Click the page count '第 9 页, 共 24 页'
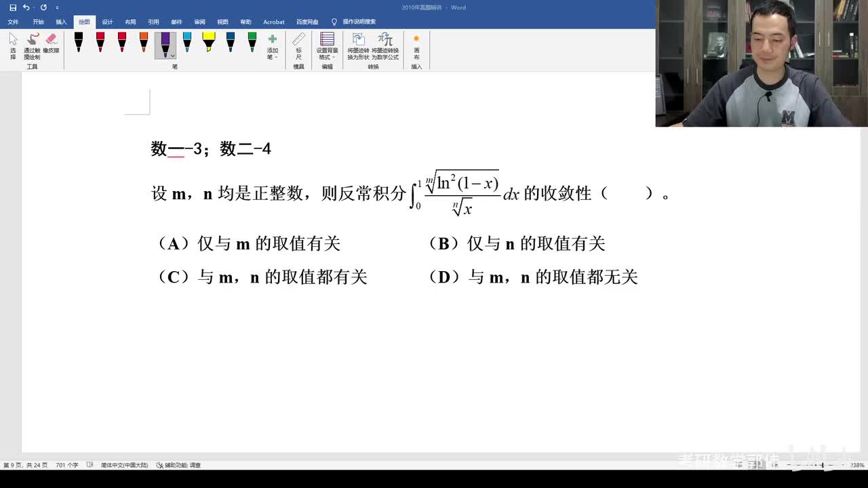 coord(26,465)
